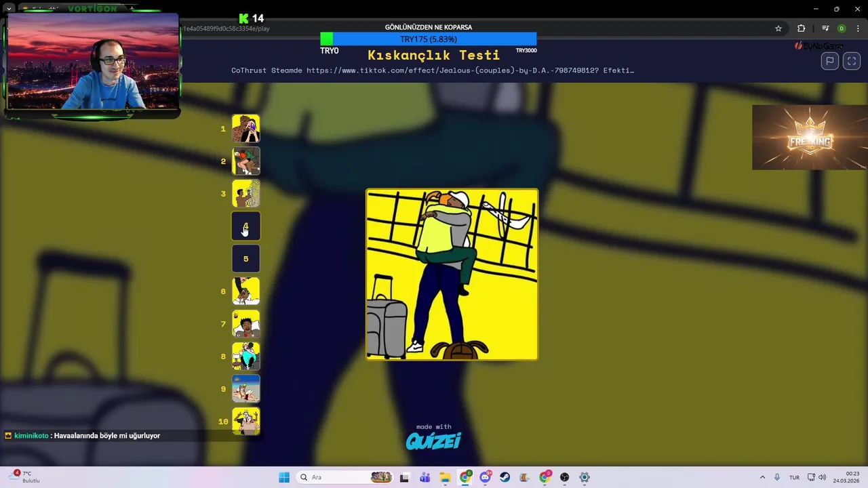Open Microsoft Teams from the taskbar

[425, 477]
